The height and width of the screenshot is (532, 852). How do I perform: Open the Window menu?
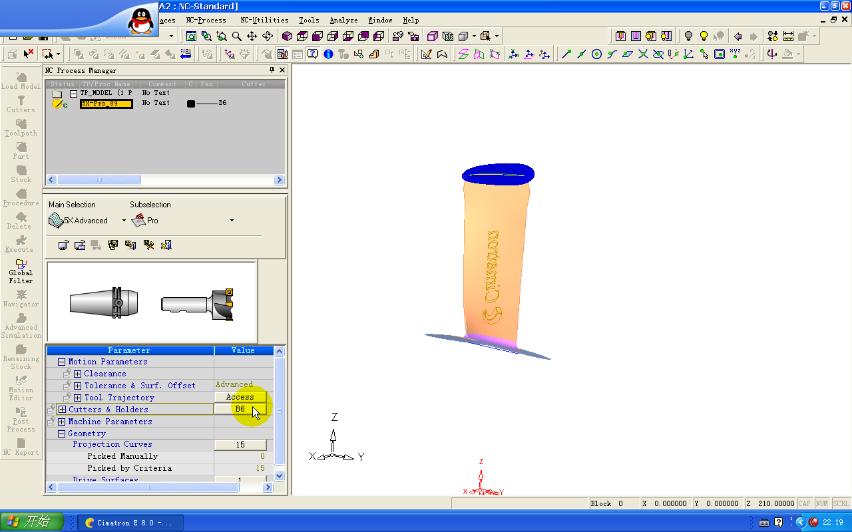pos(380,20)
